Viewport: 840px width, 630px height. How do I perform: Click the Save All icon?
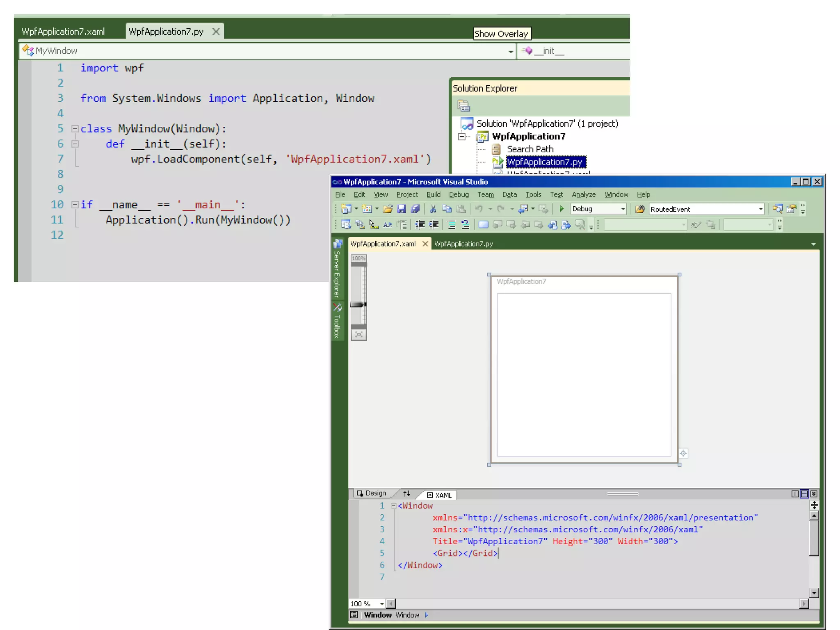tap(415, 209)
